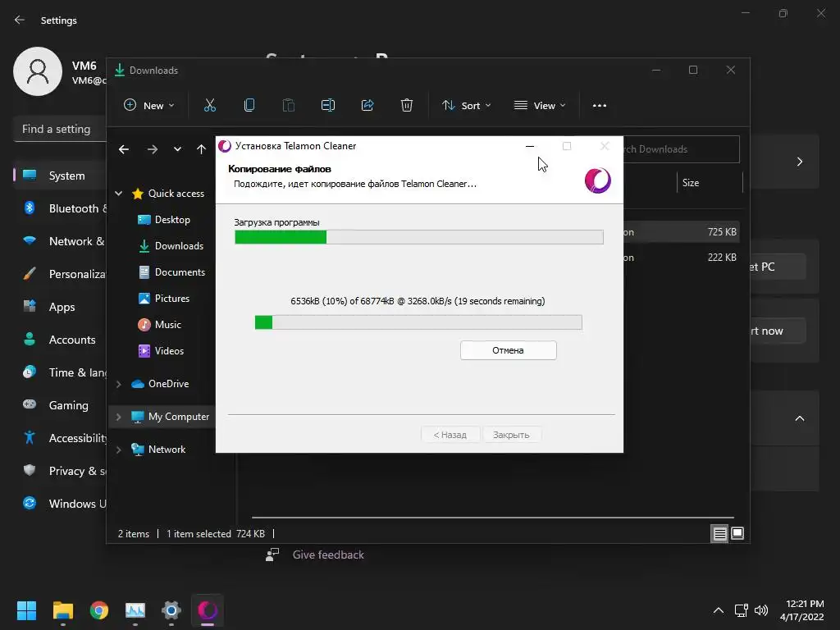Screen dimensions: 840x630
Task: Collapse the Quick access tree node
Action: pos(118,194)
